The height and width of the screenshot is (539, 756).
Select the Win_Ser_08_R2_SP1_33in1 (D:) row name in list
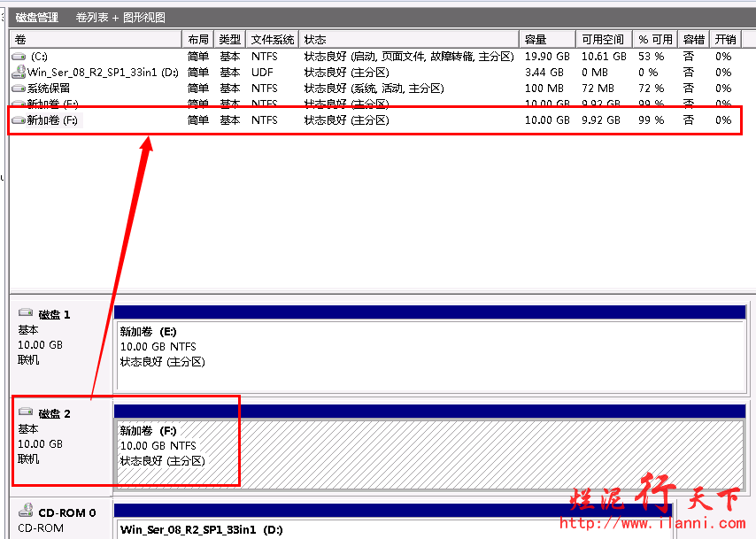pyautogui.click(x=104, y=73)
